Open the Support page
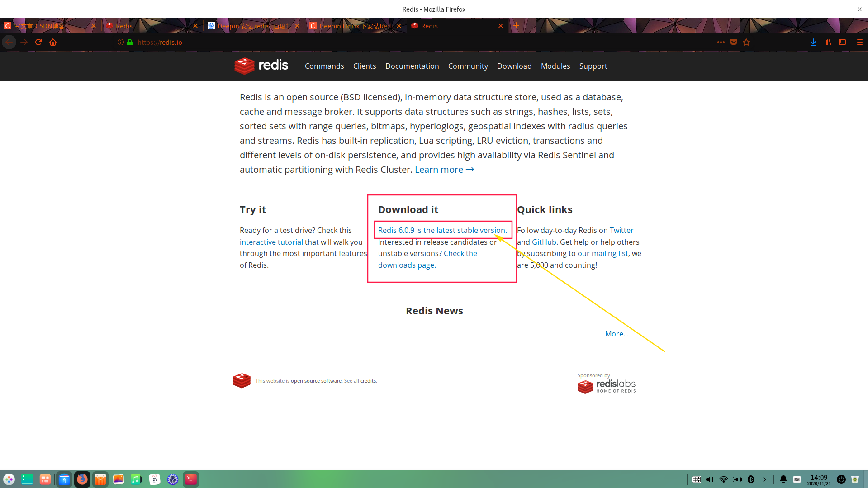The width and height of the screenshot is (868, 488). coord(593,66)
